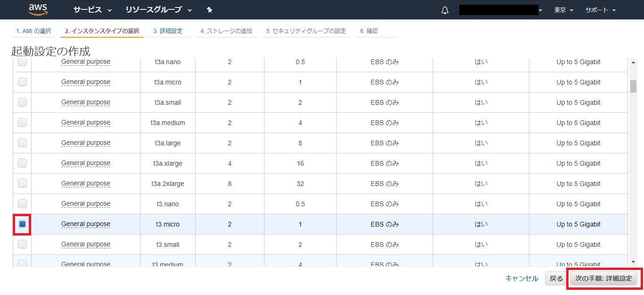The height and width of the screenshot is (295, 644).
Task: Go to the 1. AMI の選択 step tab
Action: click(x=33, y=31)
